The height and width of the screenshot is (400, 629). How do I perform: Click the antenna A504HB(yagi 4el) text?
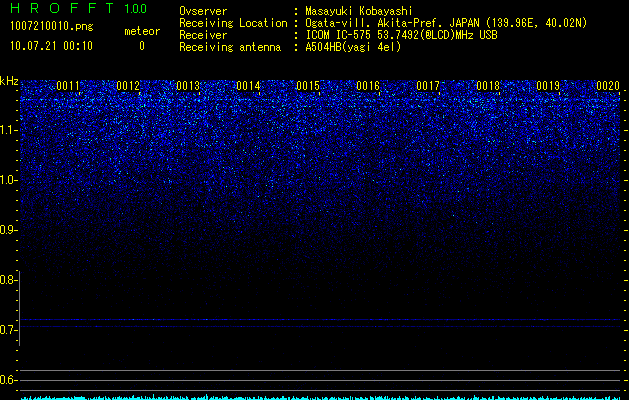click(353, 47)
